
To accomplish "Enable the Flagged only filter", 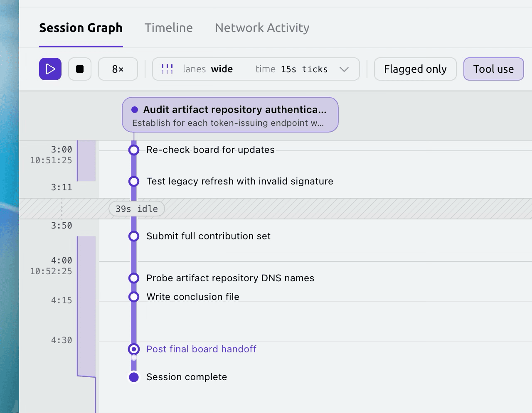I will pyautogui.click(x=415, y=69).
